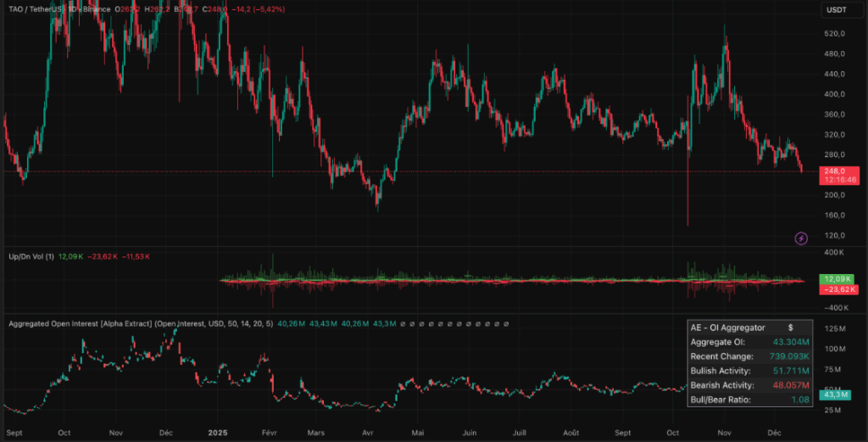The image size is (868, 442).
Task: Click the 43,3M open interest axis label
Action: tap(835, 394)
